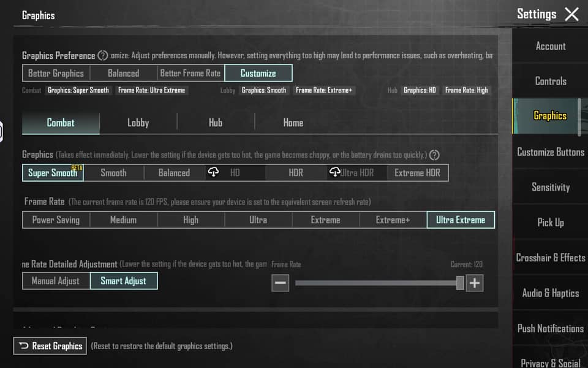Set frame rate to Power Saving

[56, 220]
